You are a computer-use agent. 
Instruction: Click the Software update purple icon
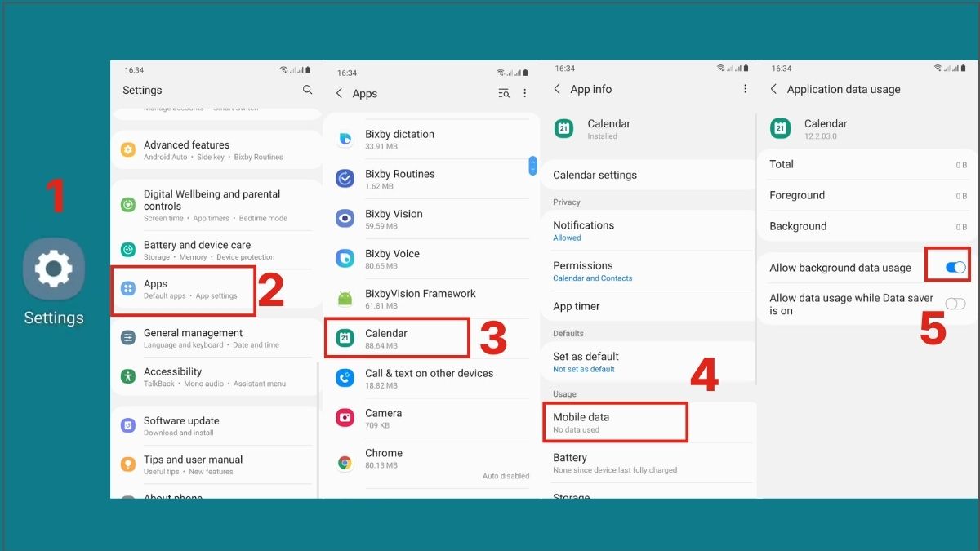[x=128, y=425]
